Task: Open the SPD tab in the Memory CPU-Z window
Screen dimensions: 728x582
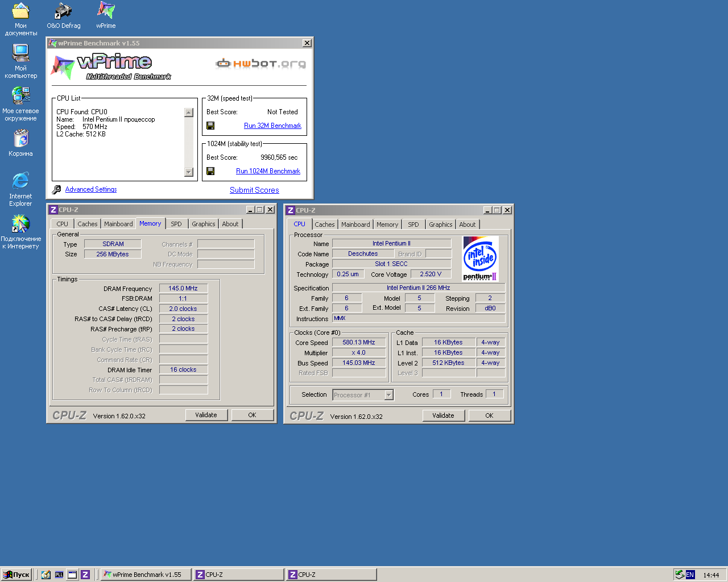Action: point(176,224)
